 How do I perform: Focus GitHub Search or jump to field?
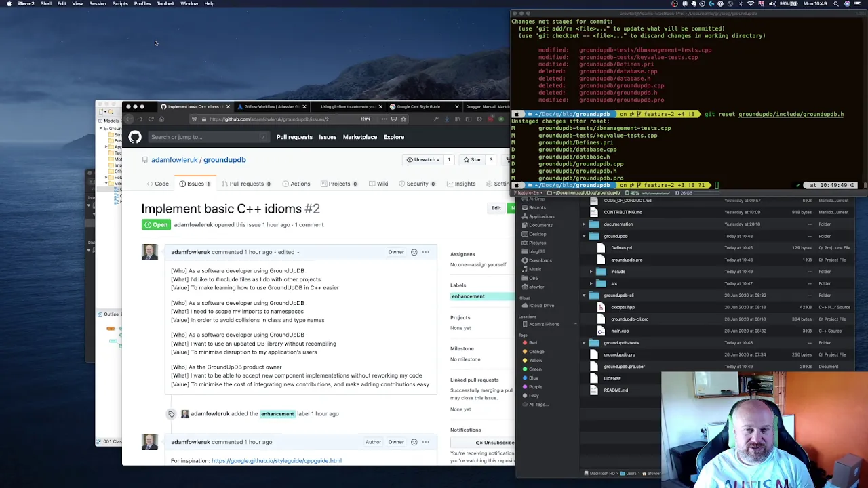(x=208, y=137)
